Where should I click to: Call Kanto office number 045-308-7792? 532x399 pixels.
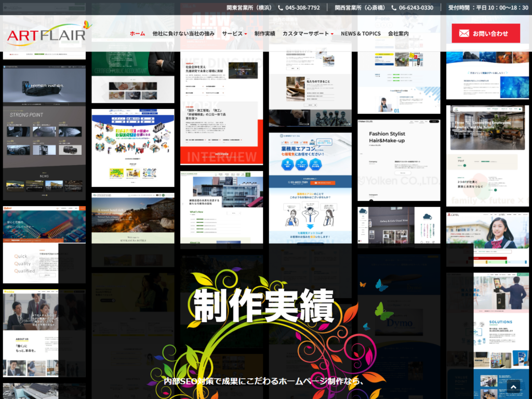302,8
